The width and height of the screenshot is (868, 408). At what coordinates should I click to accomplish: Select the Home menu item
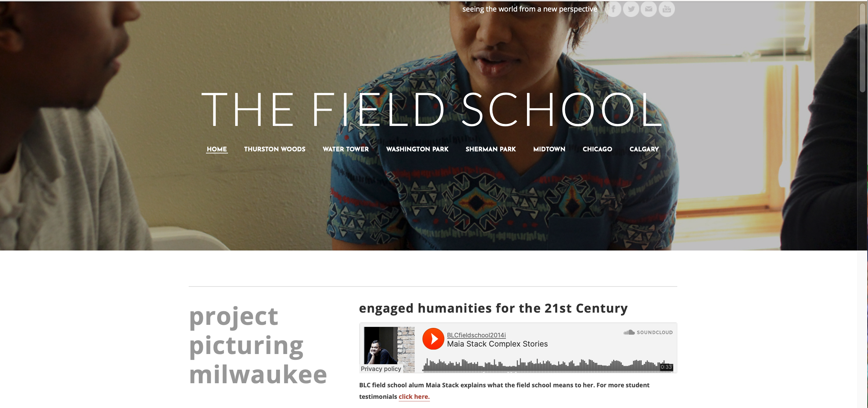(x=217, y=149)
